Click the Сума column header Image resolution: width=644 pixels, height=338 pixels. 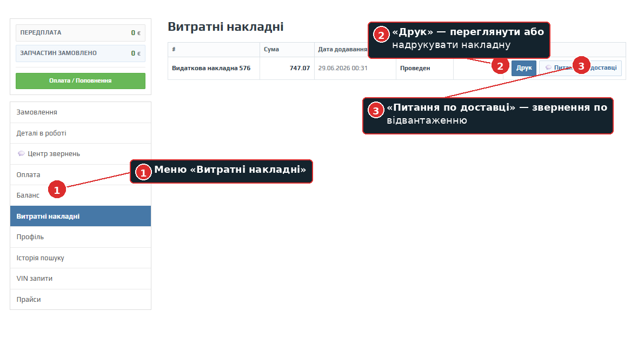pyautogui.click(x=287, y=50)
